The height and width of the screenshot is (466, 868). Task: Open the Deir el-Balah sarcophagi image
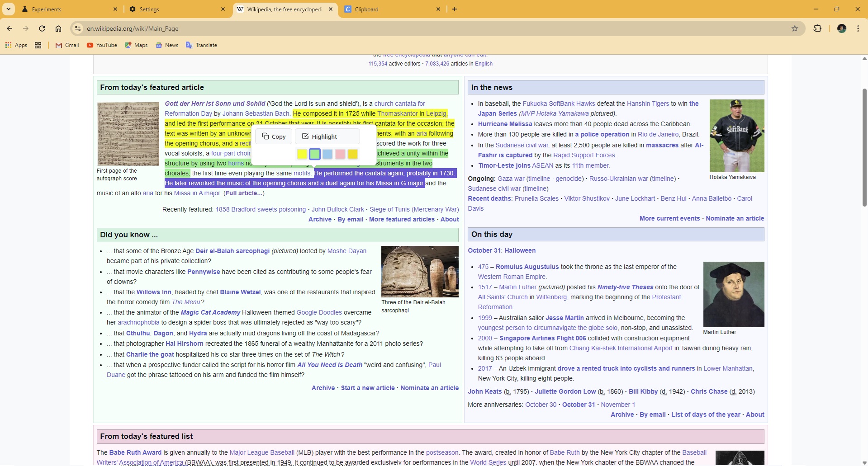click(x=420, y=271)
